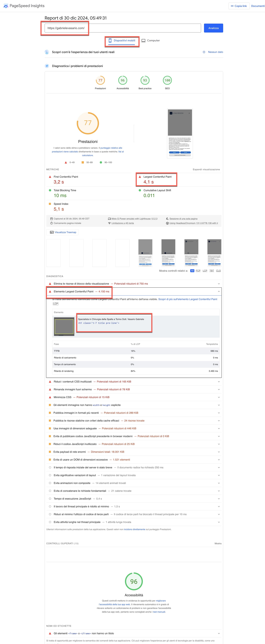Click the LCP element thumbnail image
The width and height of the screenshot is (265, 644).
pos(64,327)
